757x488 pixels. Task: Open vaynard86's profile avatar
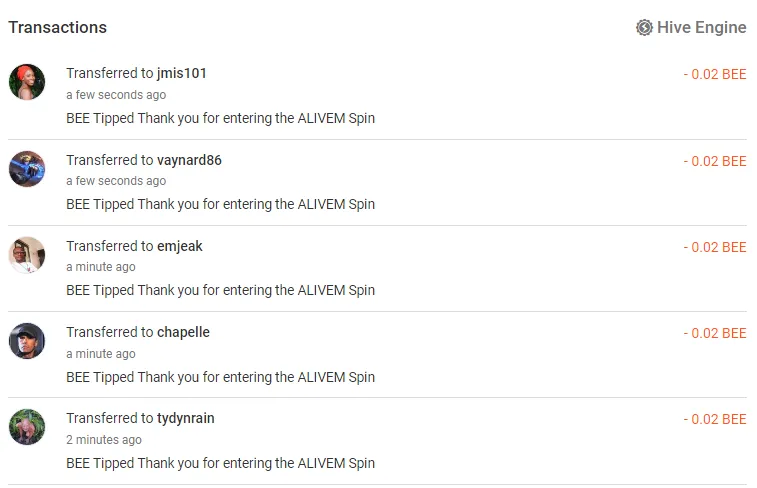click(27, 168)
